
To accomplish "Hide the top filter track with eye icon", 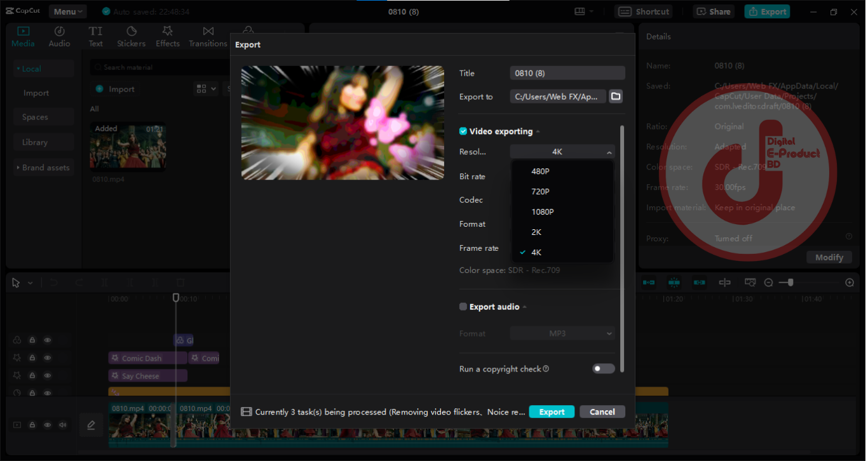I will [x=48, y=340].
